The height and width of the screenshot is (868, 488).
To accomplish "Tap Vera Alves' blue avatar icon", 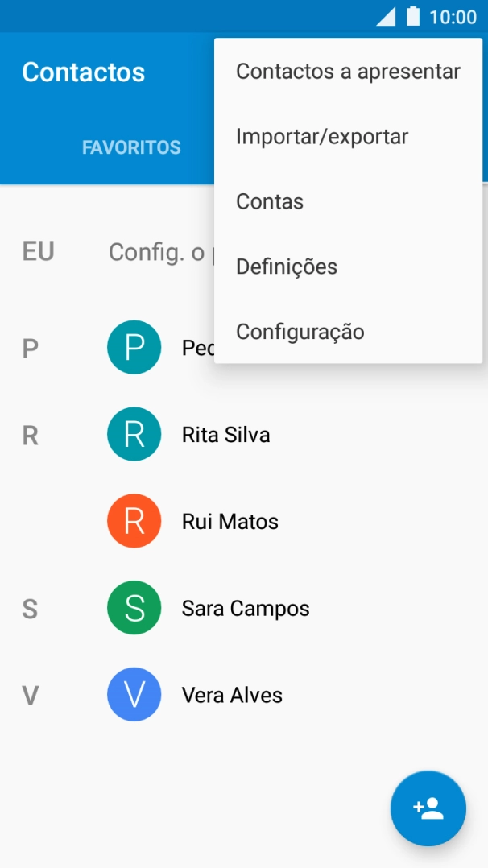I will tap(134, 695).
